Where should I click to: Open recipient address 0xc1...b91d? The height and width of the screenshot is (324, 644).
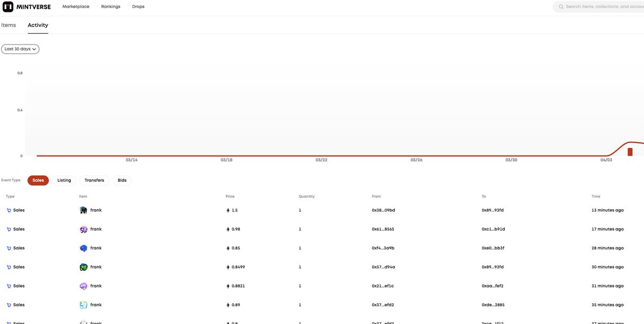click(493, 229)
